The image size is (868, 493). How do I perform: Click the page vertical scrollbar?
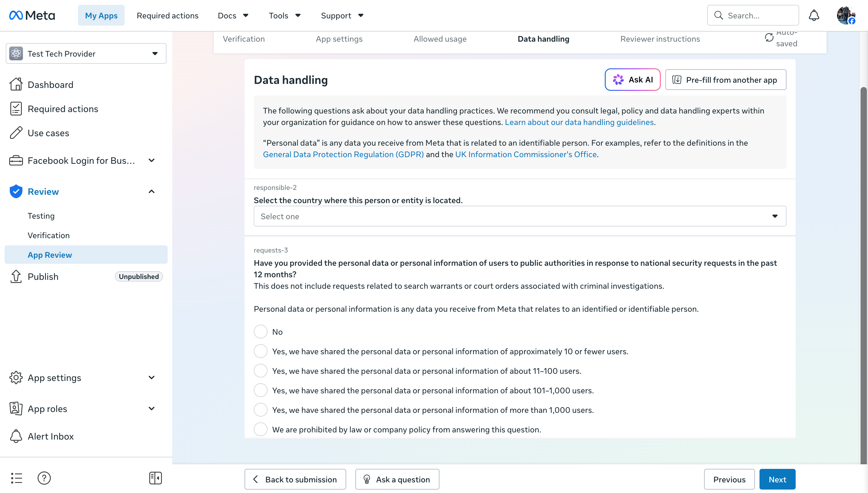[x=863, y=275]
